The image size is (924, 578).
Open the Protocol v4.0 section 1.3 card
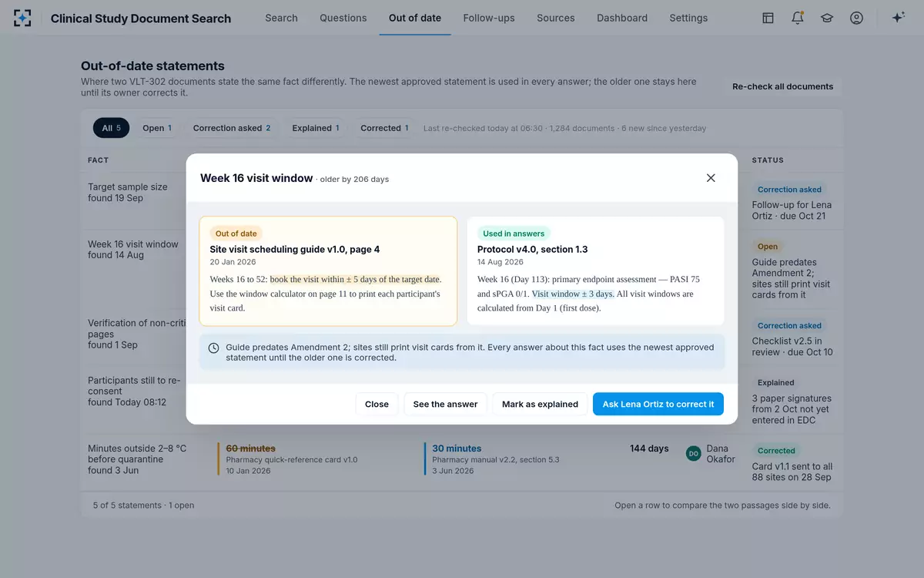(595, 271)
